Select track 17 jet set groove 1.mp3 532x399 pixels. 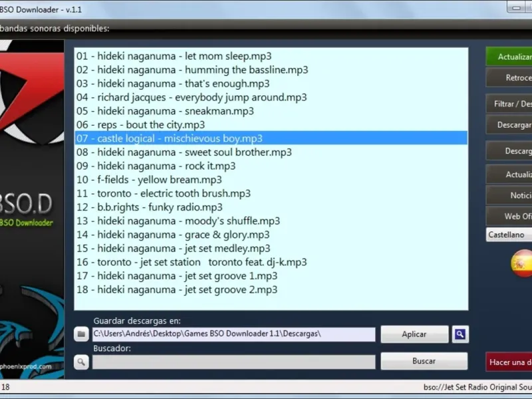[x=271, y=275]
